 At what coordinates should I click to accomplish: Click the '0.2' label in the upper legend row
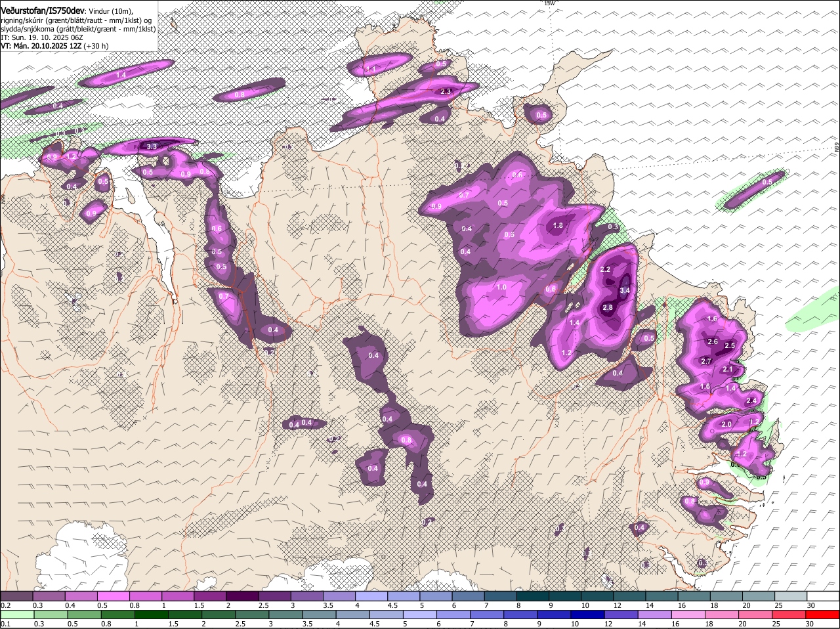(x=5, y=605)
